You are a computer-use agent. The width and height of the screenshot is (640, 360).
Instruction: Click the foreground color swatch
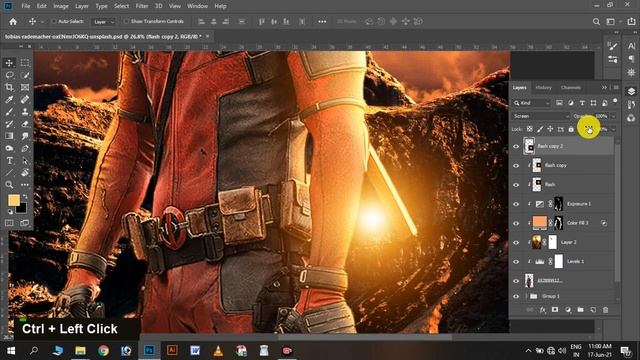point(14,200)
